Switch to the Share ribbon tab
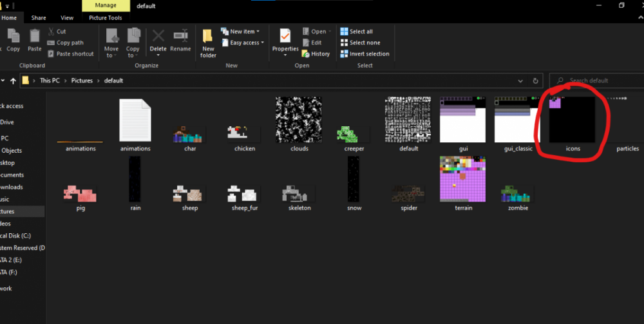Image resolution: width=644 pixels, height=324 pixels. (x=39, y=17)
